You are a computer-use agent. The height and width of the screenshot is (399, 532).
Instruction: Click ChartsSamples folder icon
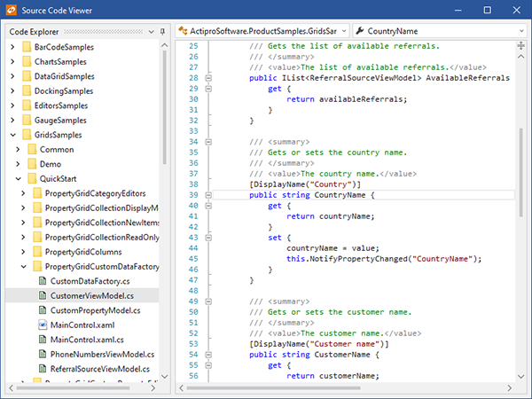tap(27, 61)
